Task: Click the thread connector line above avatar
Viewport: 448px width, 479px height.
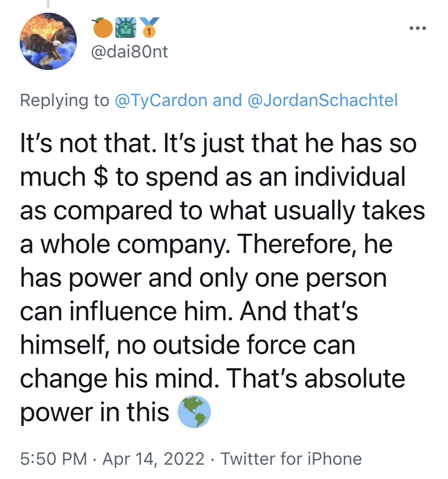Action: click(48, 4)
